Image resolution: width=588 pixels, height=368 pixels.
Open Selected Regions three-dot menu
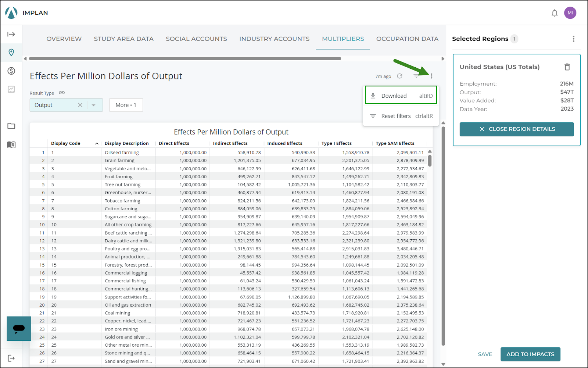(x=573, y=39)
